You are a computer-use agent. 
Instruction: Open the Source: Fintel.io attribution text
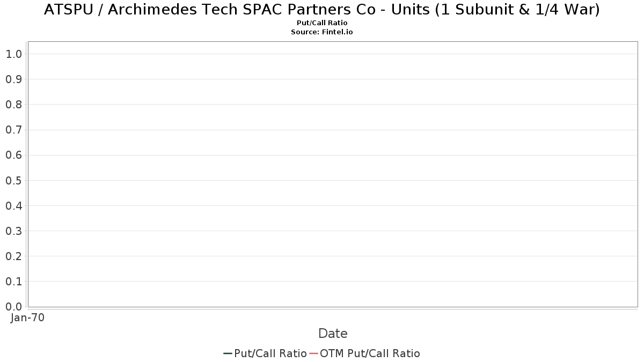coord(322,32)
